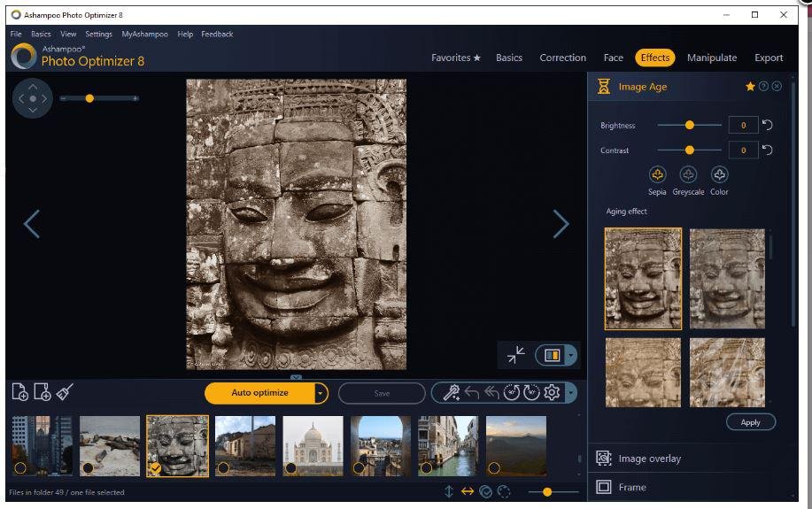Click the Apply button

750,422
